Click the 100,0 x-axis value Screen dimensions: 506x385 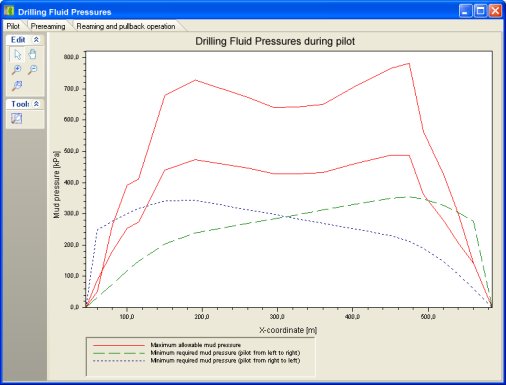click(127, 316)
